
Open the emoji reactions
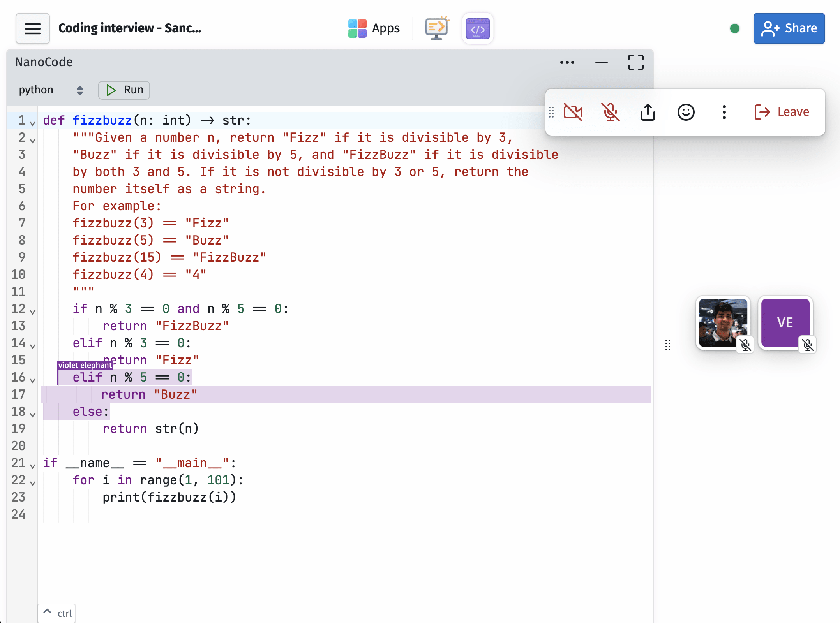coord(686,112)
